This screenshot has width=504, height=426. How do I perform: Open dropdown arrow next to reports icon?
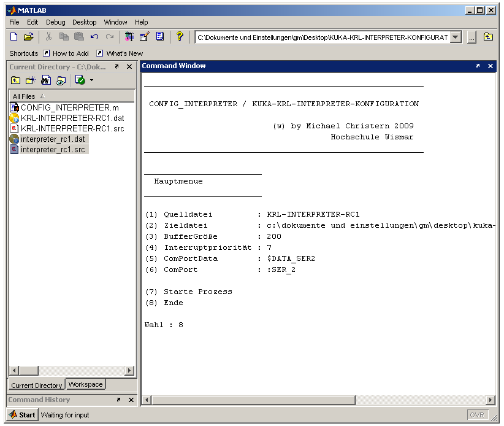pos(92,80)
